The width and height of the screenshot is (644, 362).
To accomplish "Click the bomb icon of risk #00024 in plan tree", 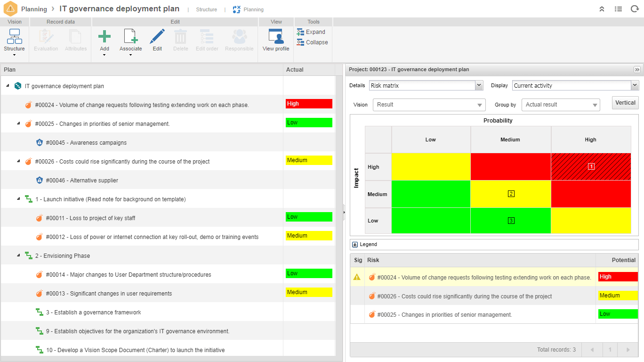I will [29, 105].
